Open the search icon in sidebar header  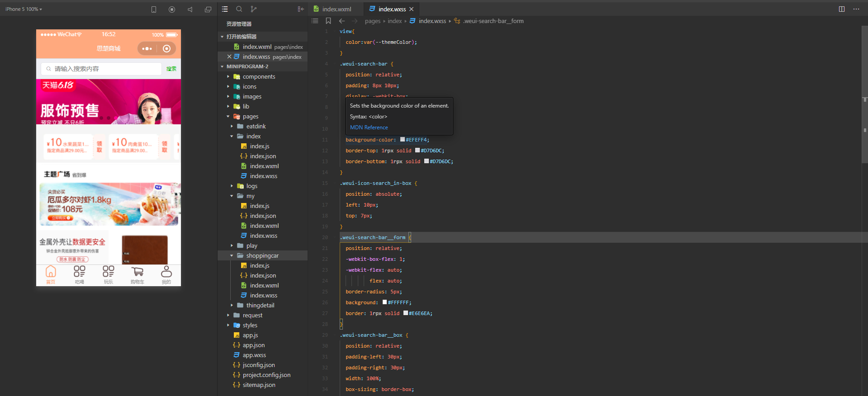(x=239, y=9)
